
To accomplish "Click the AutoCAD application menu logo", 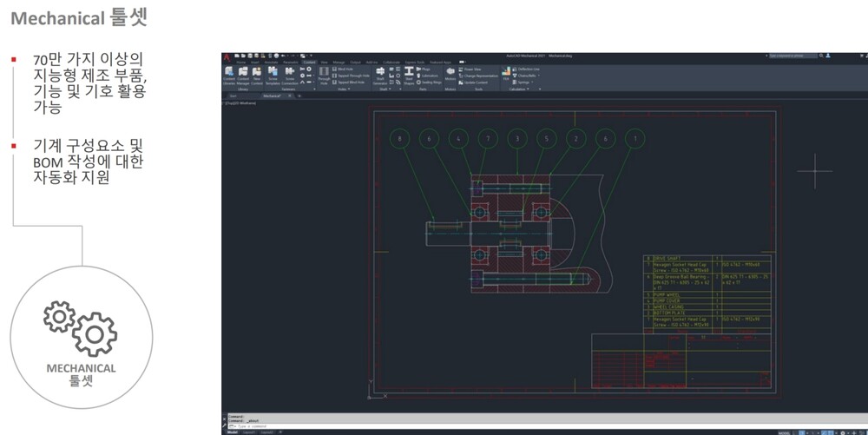I will click(227, 57).
